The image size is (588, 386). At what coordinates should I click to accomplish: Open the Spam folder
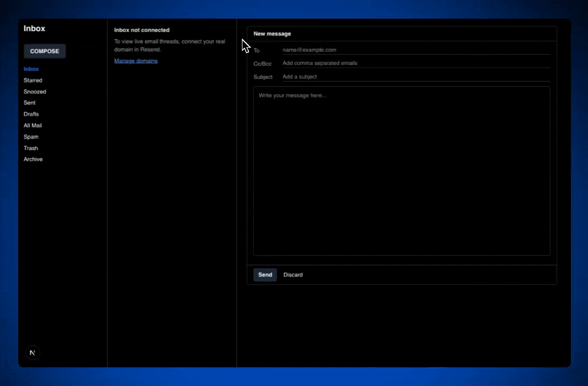31,137
